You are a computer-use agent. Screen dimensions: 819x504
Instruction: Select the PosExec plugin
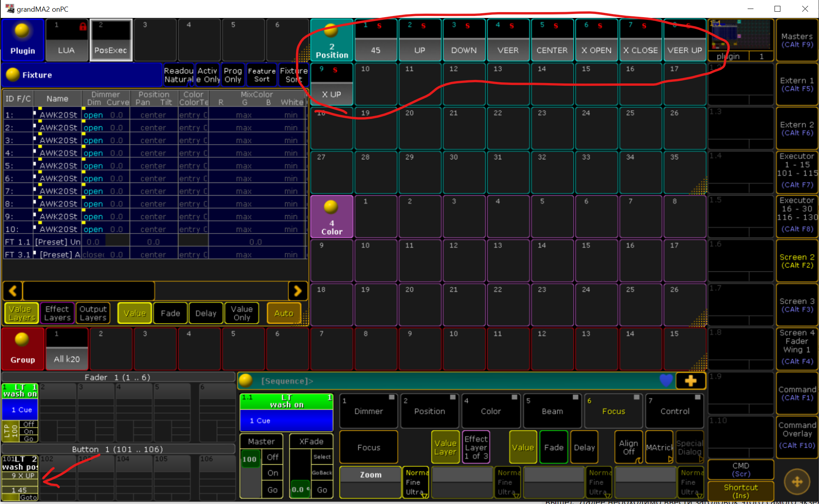[x=111, y=40]
